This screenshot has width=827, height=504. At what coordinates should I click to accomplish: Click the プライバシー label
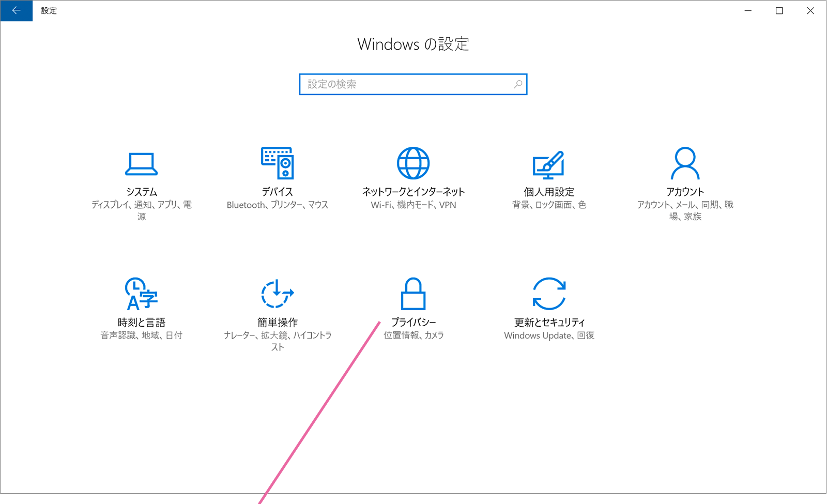coord(413,323)
